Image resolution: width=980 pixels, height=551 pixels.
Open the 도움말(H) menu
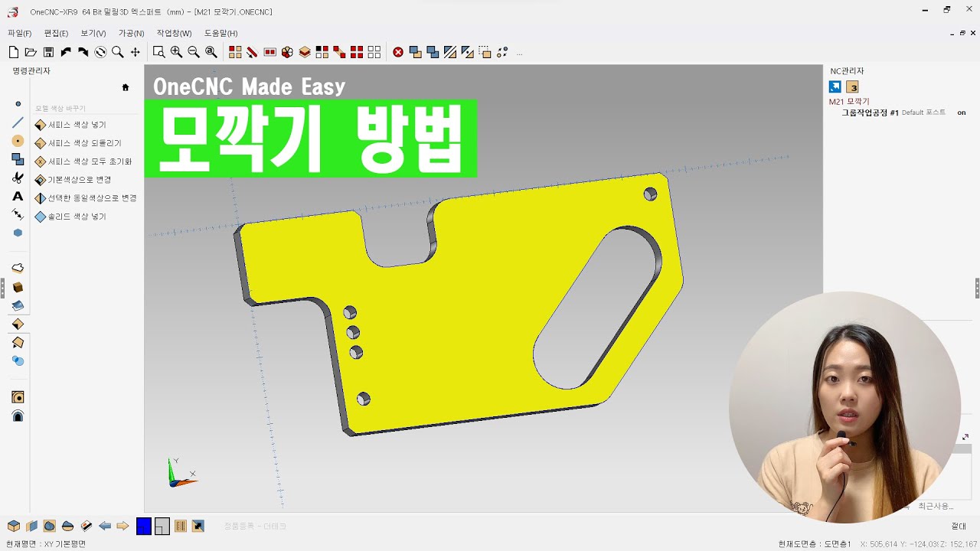pyautogui.click(x=221, y=34)
